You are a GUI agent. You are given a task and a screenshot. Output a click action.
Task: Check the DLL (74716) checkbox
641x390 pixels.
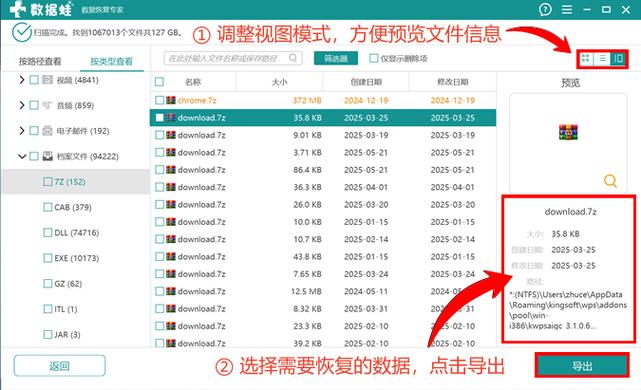[48, 233]
